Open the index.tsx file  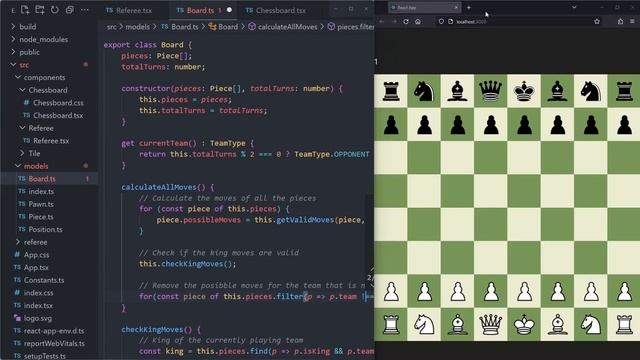[x=38, y=305]
